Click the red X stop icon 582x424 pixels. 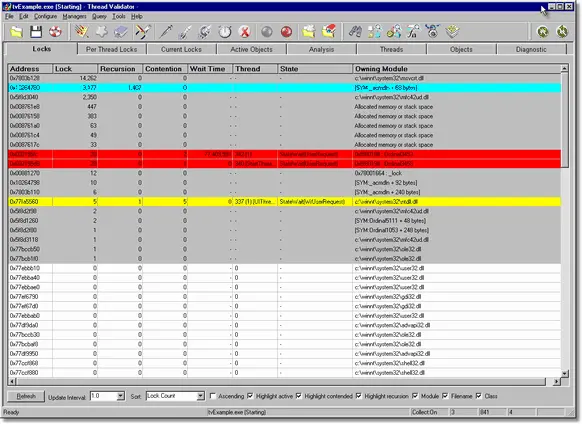[x=245, y=32]
